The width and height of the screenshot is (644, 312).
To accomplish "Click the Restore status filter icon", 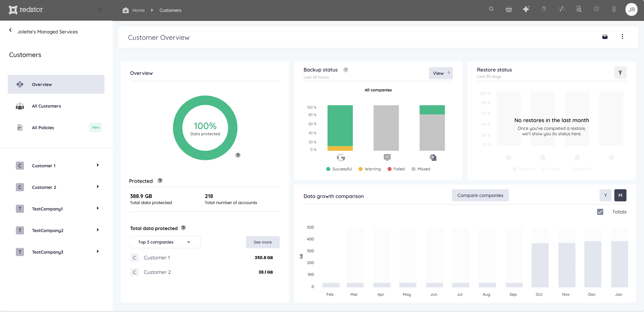I will (x=620, y=73).
